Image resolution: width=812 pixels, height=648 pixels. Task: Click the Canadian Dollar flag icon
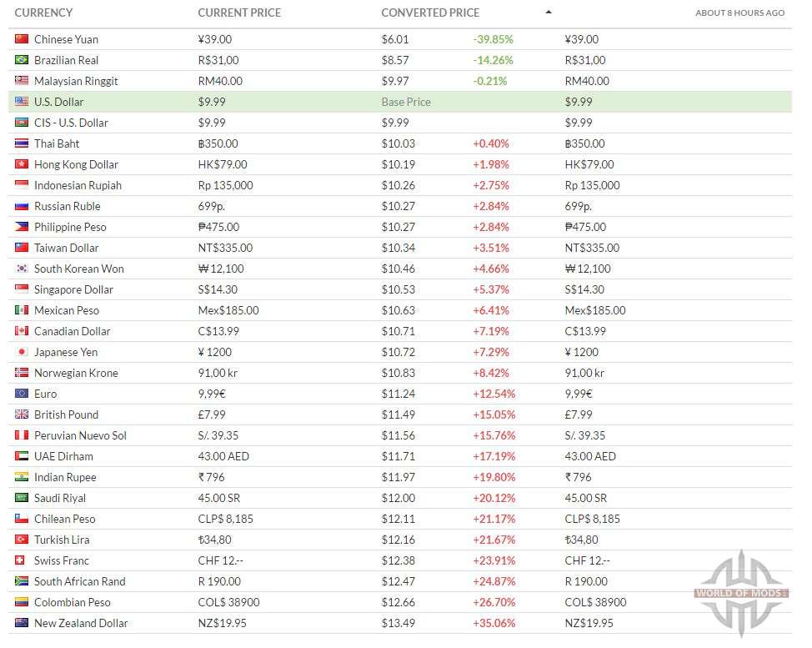coord(22,330)
